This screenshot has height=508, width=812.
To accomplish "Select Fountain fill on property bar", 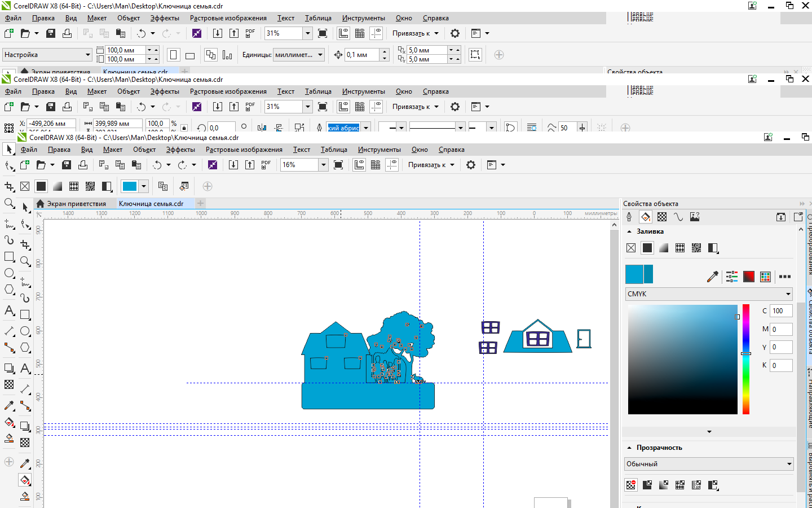I will pos(58,186).
